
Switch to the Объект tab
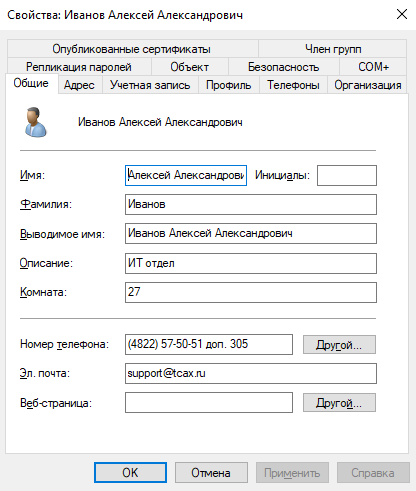tap(190, 67)
